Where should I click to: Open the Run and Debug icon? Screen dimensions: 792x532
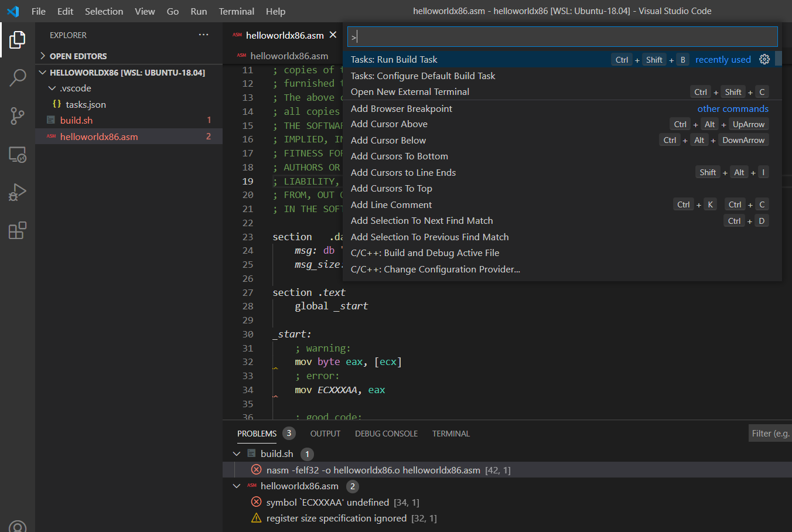tap(18, 192)
